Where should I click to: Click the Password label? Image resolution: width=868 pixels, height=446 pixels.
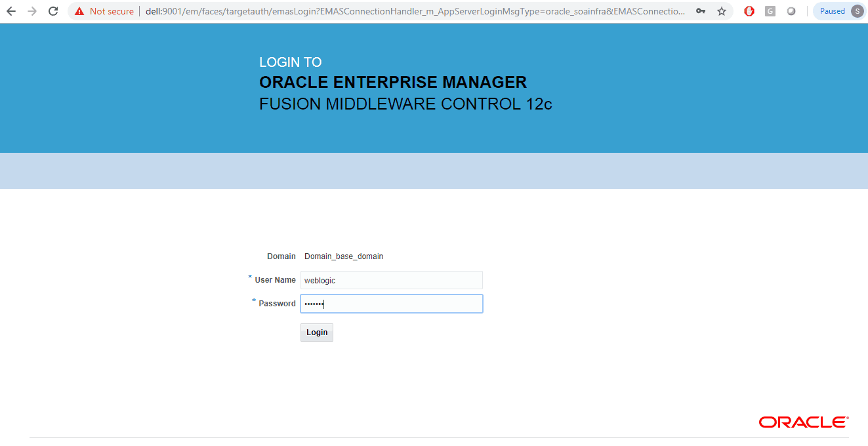(x=277, y=304)
